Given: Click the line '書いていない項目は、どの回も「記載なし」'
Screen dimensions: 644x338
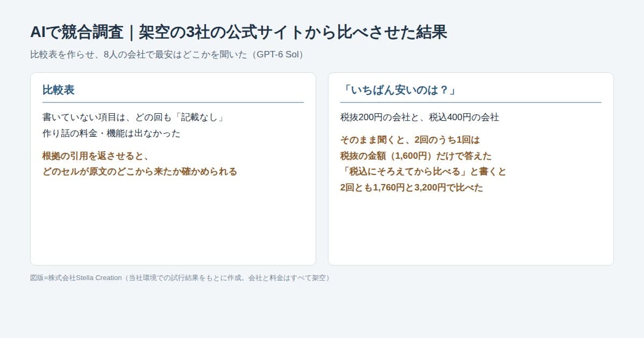Looking at the screenshot, I should 133,117.
